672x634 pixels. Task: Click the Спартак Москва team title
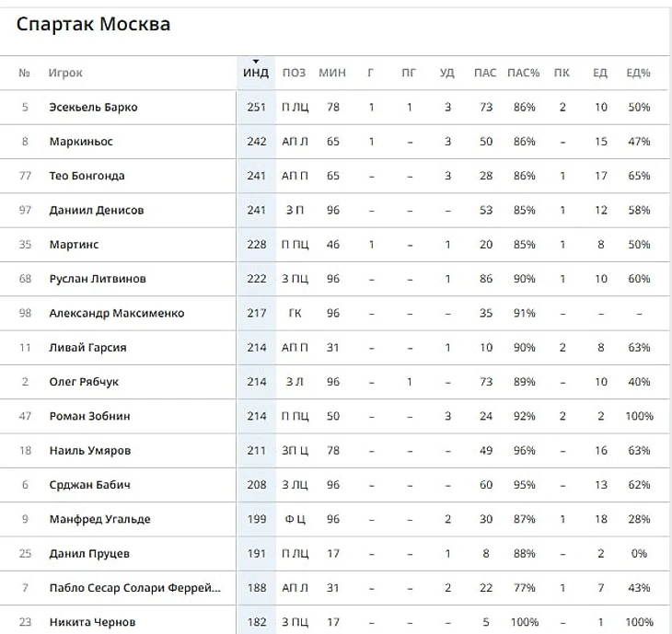point(93,24)
